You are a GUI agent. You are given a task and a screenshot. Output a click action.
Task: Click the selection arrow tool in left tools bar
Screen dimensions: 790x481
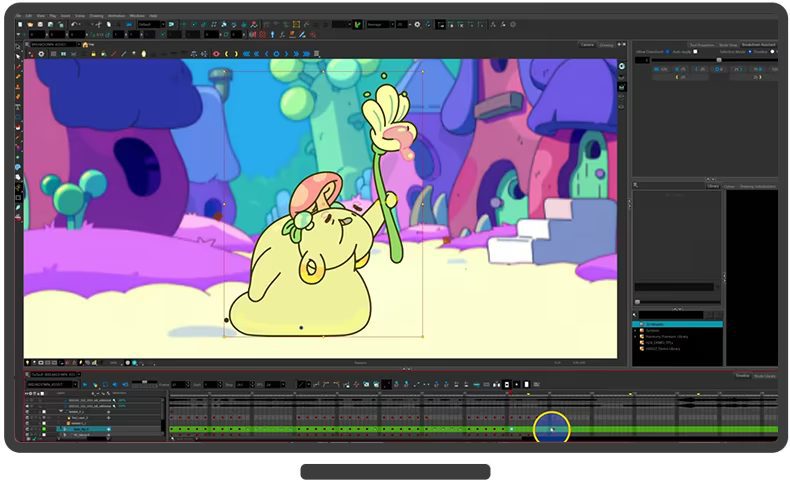(x=18, y=56)
